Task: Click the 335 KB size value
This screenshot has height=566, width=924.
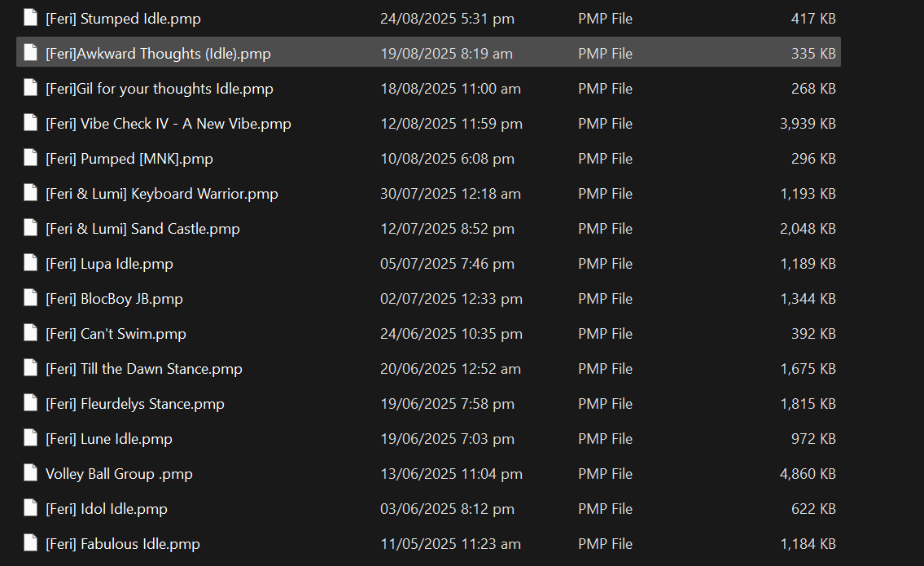Action: pos(813,54)
